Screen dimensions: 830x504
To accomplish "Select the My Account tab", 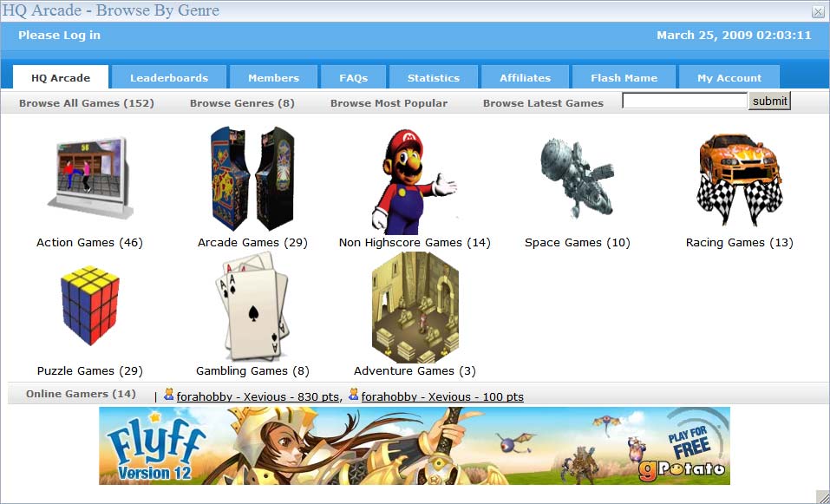I will [729, 78].
